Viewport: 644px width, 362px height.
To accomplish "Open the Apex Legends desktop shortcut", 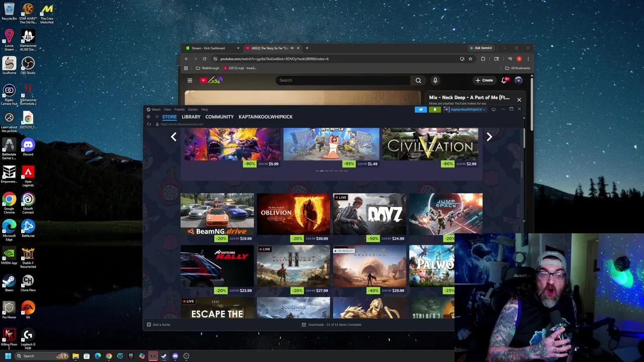I will [x=28, y=176].
